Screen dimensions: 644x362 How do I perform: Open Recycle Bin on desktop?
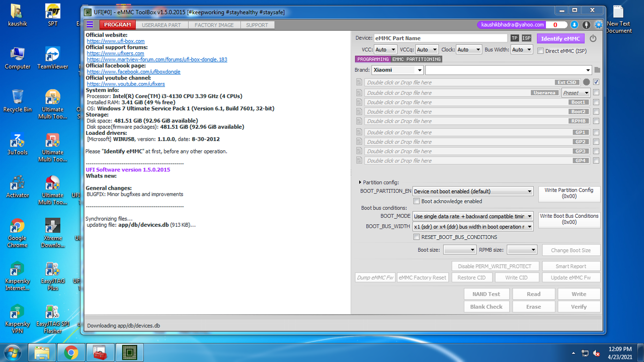(17, 102)
